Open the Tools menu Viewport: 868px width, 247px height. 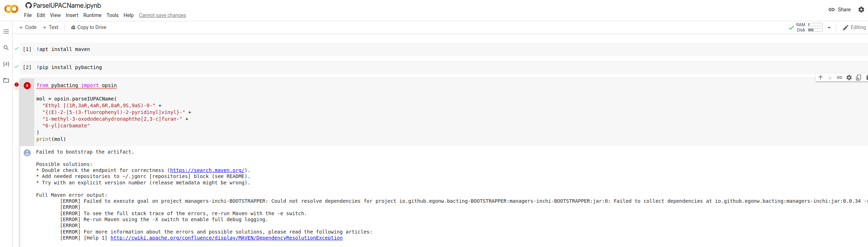[112, 15]
